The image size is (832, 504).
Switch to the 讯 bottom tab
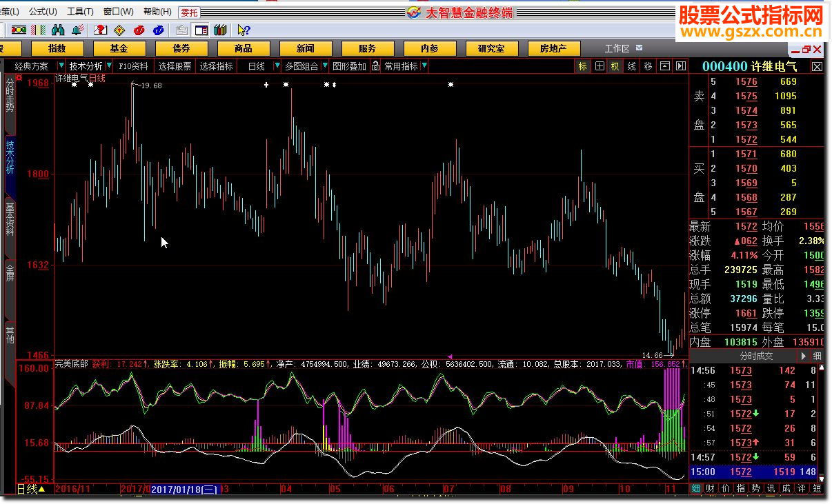(x=771, y=489)
